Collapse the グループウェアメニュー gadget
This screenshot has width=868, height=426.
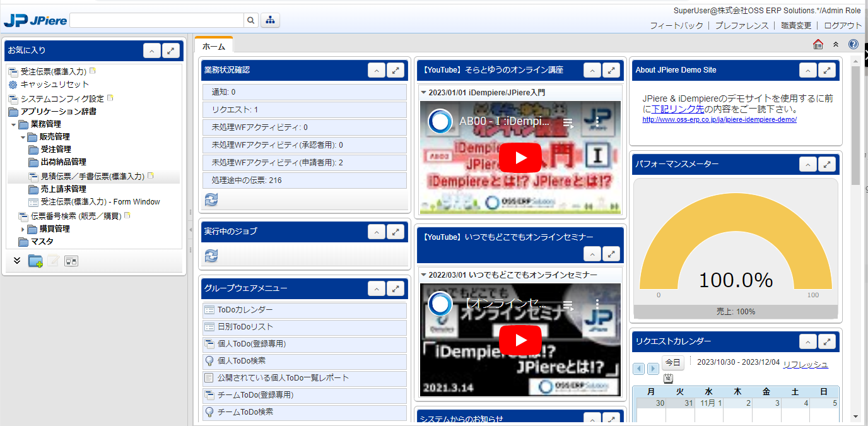click(377, 288)
